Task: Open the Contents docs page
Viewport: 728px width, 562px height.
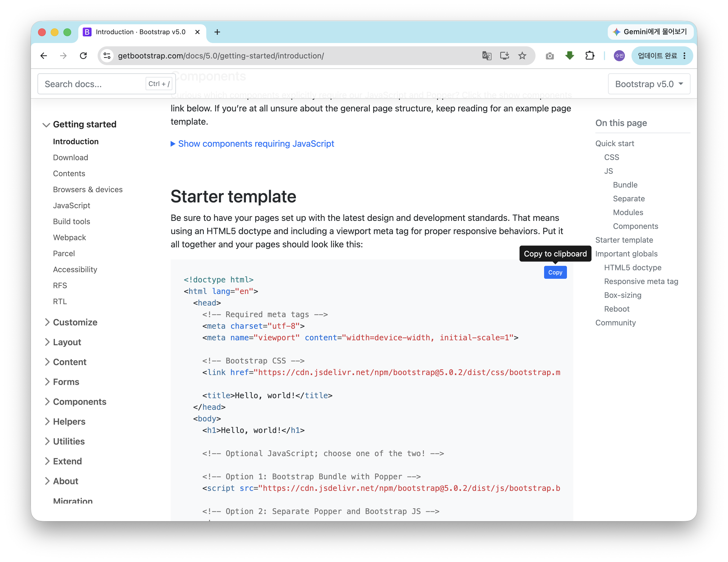Action: 69,174
